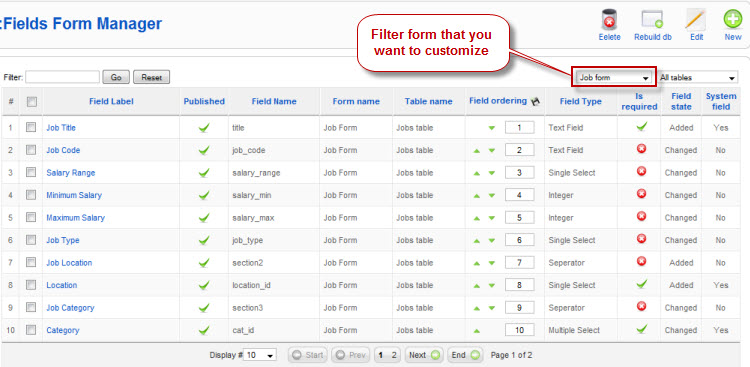Click the Rebuild db toolbar icon

click(x=652, y=20)
